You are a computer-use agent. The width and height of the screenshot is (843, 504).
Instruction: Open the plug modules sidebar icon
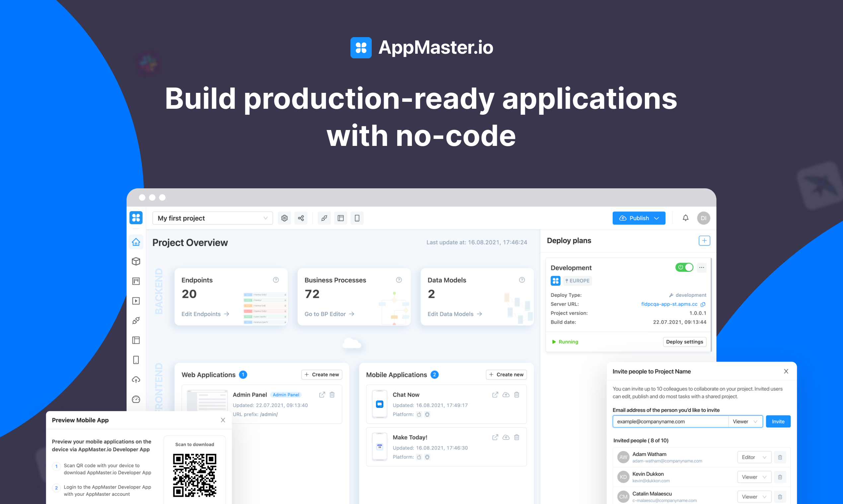coord(136,320)
